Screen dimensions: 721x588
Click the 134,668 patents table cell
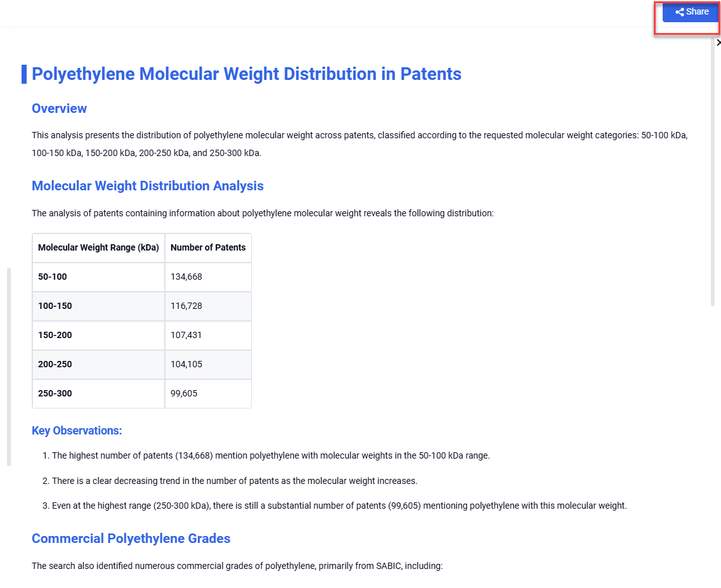[x=186, y=277]
